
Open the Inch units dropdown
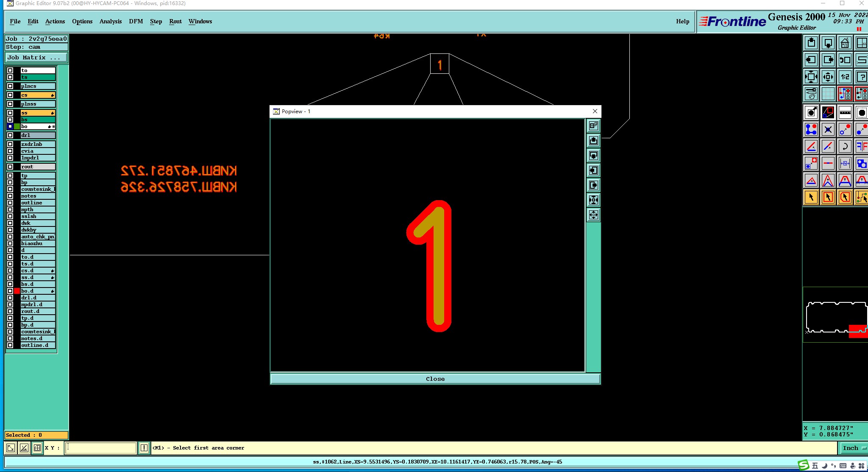coord(853,448)
